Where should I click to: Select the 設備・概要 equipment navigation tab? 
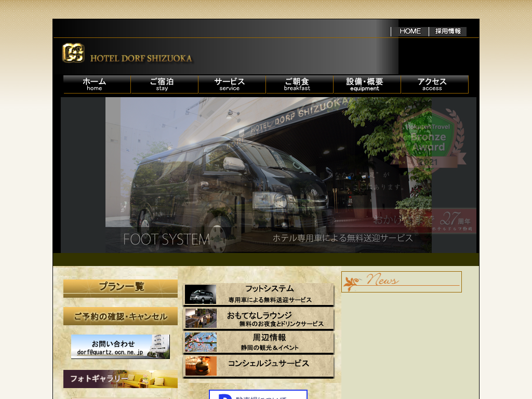pyautogui.click(x=367, y=84)
